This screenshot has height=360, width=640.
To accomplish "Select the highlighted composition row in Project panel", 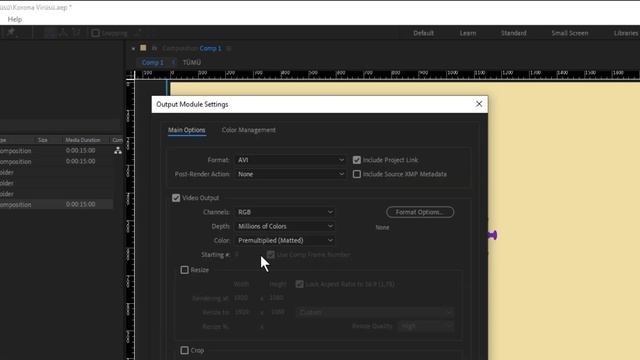I will 56,204.
